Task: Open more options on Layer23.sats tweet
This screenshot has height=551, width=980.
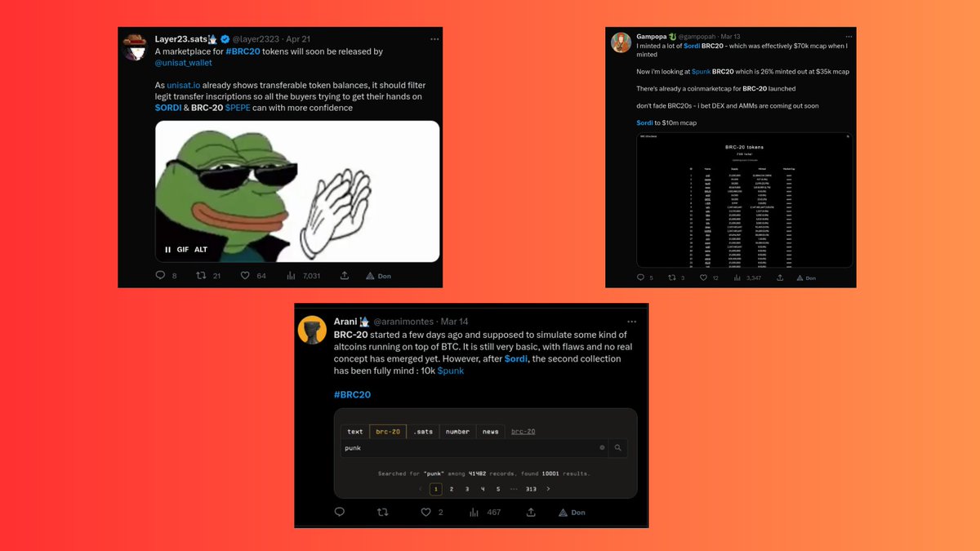Action: coord(435,38)
